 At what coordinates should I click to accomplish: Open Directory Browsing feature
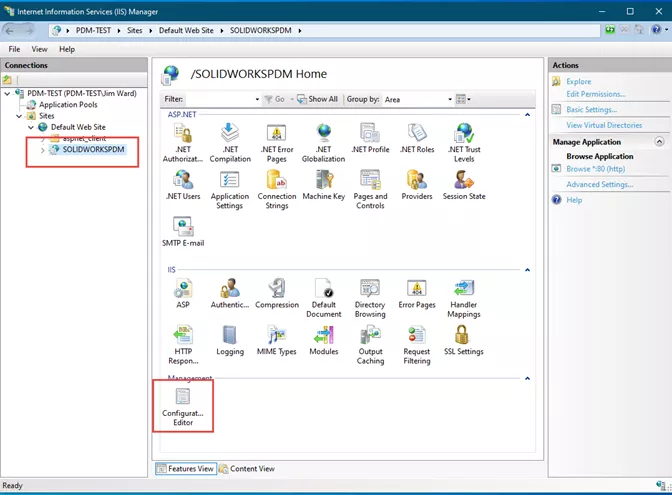[370, 298]
